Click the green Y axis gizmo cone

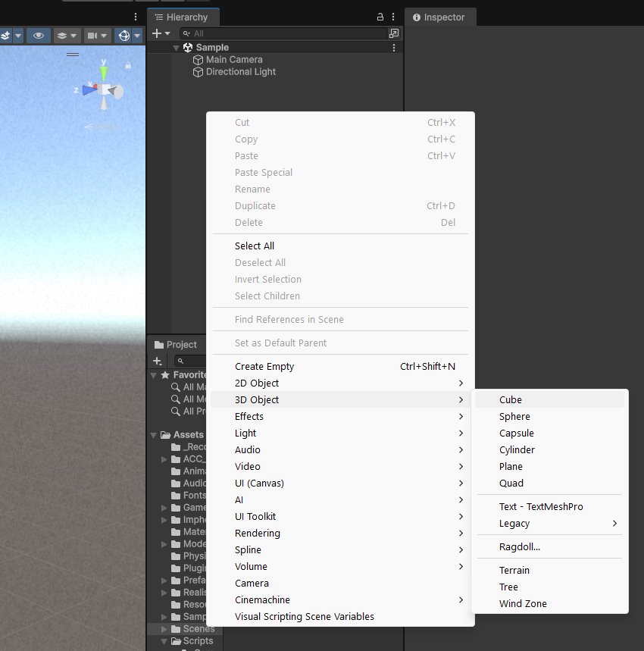tap(104, 72)
